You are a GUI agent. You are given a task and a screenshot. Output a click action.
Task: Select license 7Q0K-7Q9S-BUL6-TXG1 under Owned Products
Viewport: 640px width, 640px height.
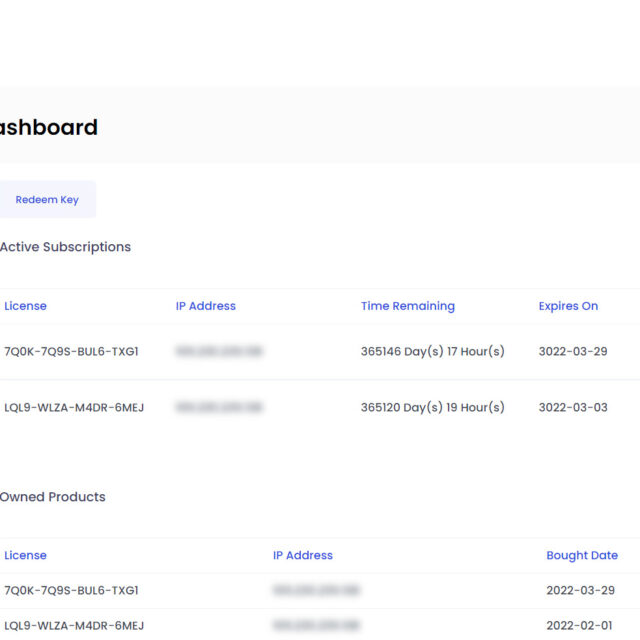point(72,590)
